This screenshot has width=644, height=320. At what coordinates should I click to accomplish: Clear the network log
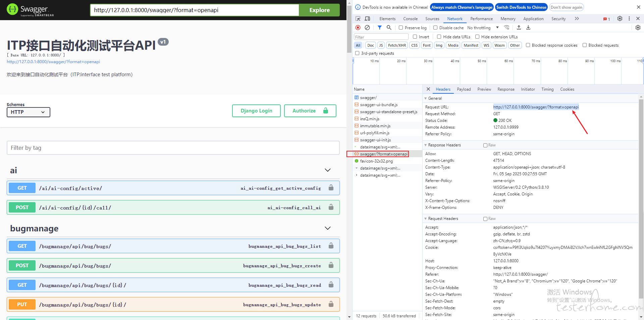(367, 28)
